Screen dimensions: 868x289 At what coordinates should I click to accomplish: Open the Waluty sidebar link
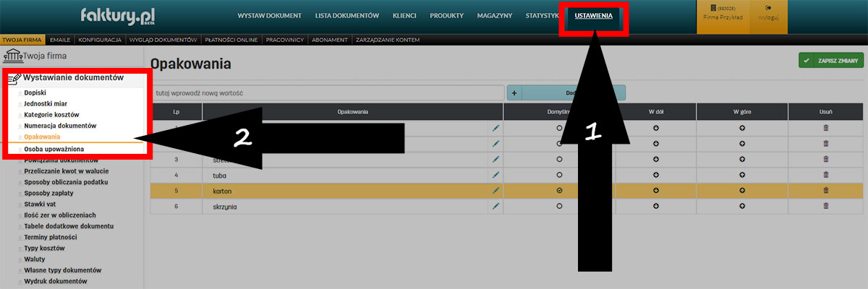point(35,259)
